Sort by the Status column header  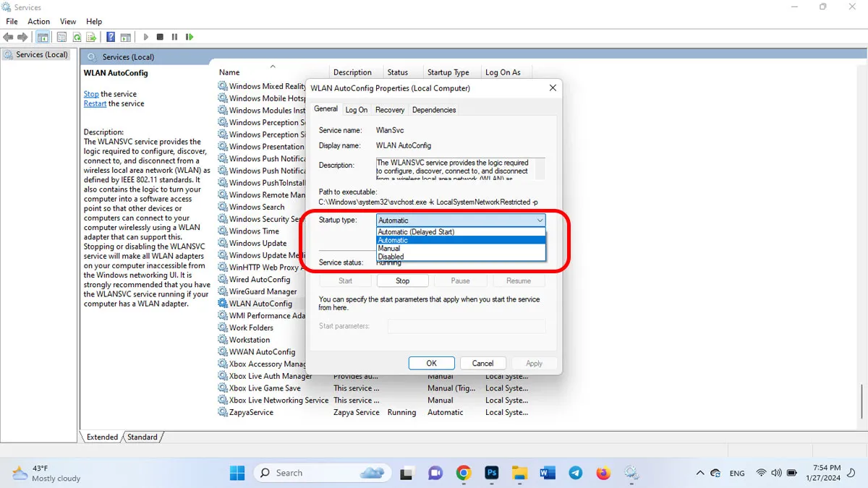(x=404, y=72)
